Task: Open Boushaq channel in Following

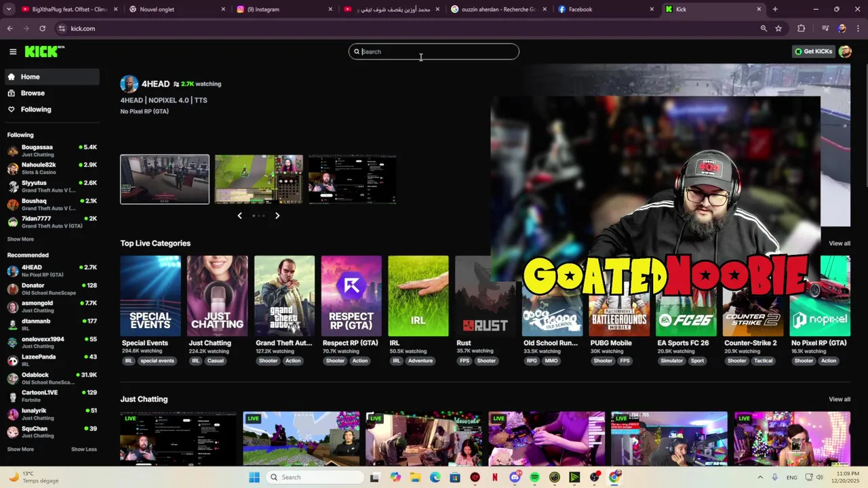Action: (x=52, y=204)
